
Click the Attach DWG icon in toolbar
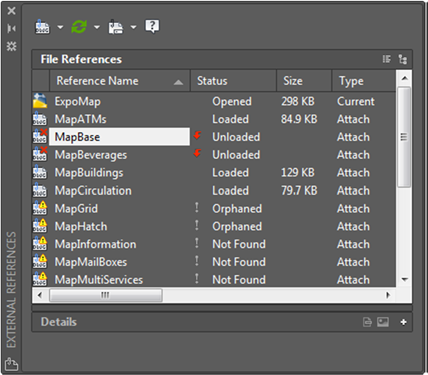pyautogui.click(x=43, y=27)
